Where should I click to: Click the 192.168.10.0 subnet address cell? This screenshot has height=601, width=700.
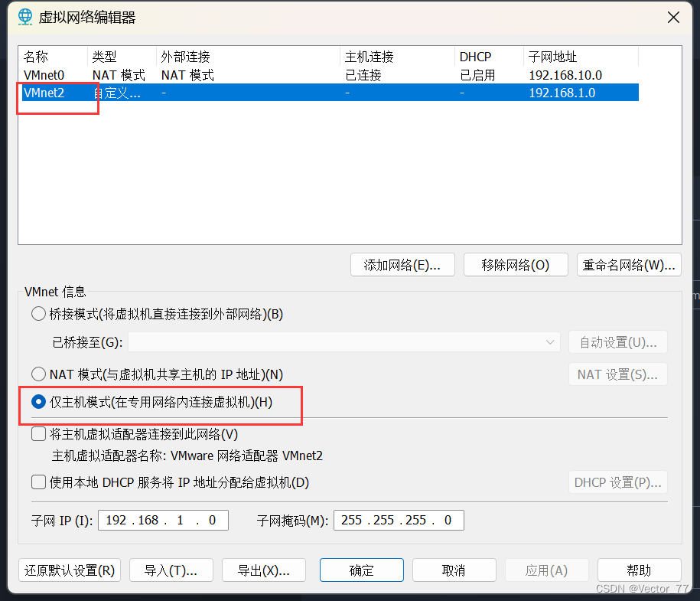pos(565,75)
